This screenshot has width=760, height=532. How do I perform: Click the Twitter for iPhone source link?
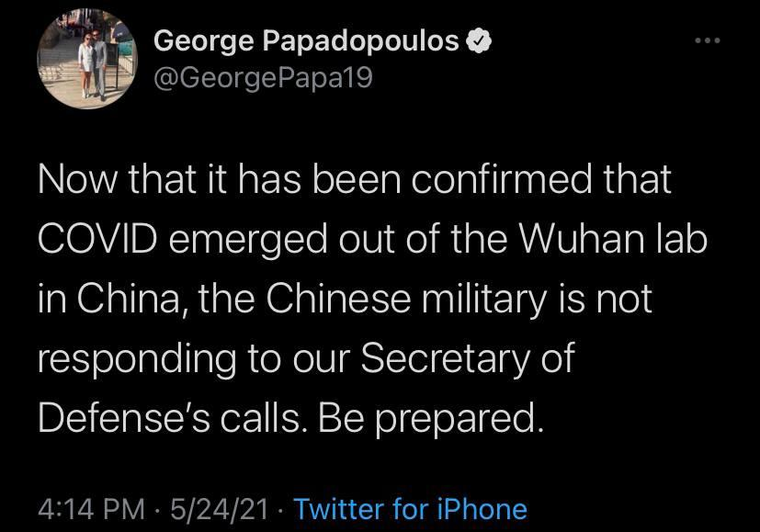[x=411, y=508]
